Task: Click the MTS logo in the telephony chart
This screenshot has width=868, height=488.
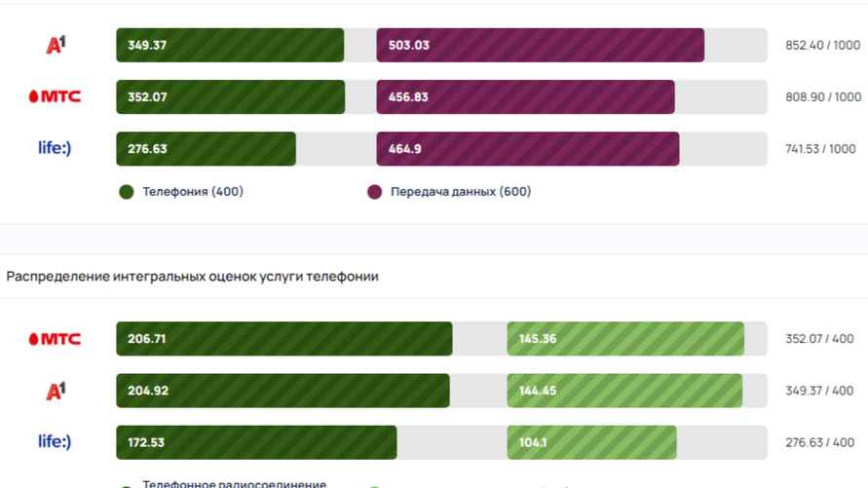Action: click(55, 339)
